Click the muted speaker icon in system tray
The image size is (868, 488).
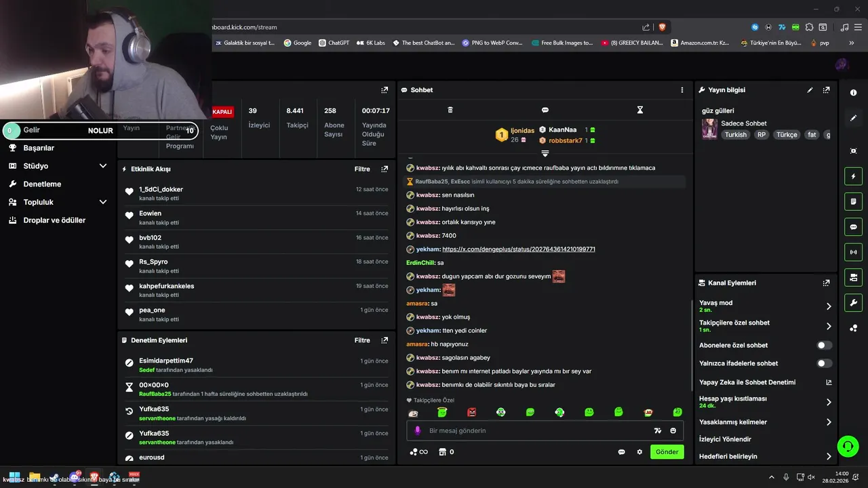[810, 477]
